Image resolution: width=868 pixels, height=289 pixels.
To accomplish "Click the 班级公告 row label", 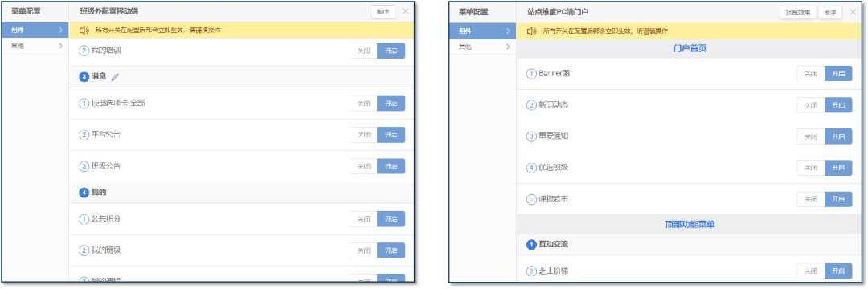I will point(106,166).
